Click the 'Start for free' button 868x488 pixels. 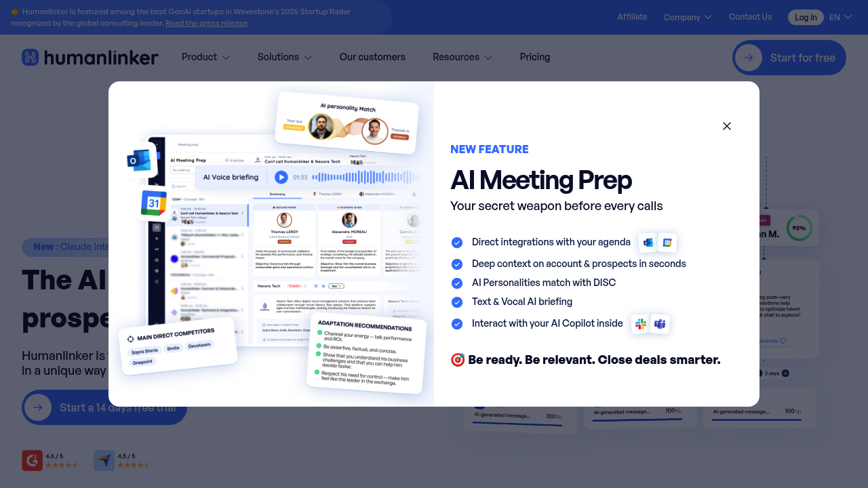(x=789, y=58)
